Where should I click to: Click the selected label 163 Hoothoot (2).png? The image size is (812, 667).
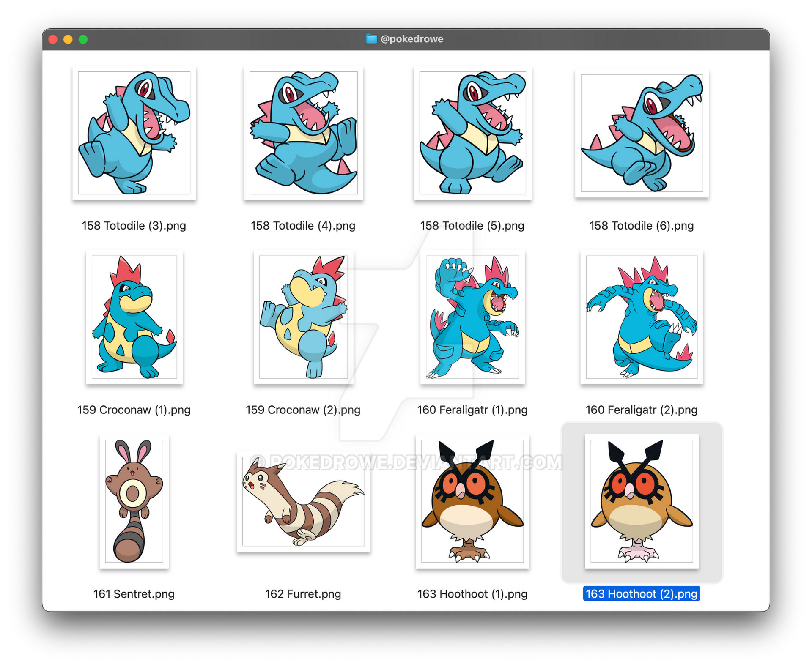point(642,594)
